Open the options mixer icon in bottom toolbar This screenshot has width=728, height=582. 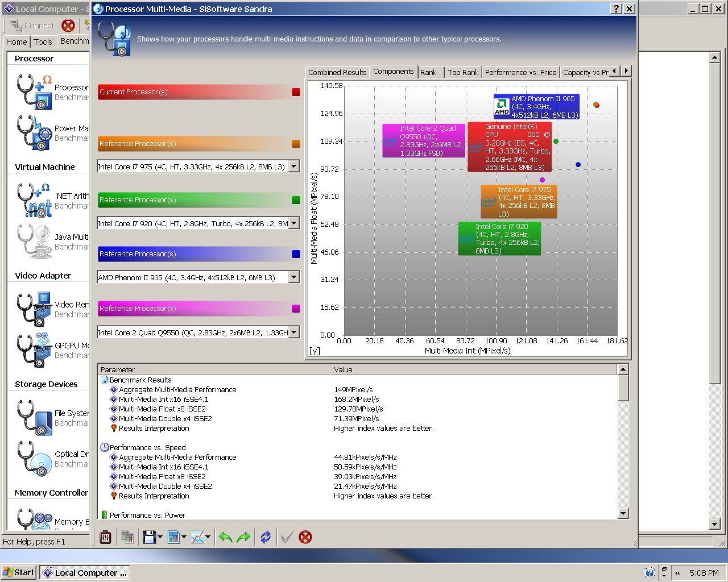tap(105, 537)
